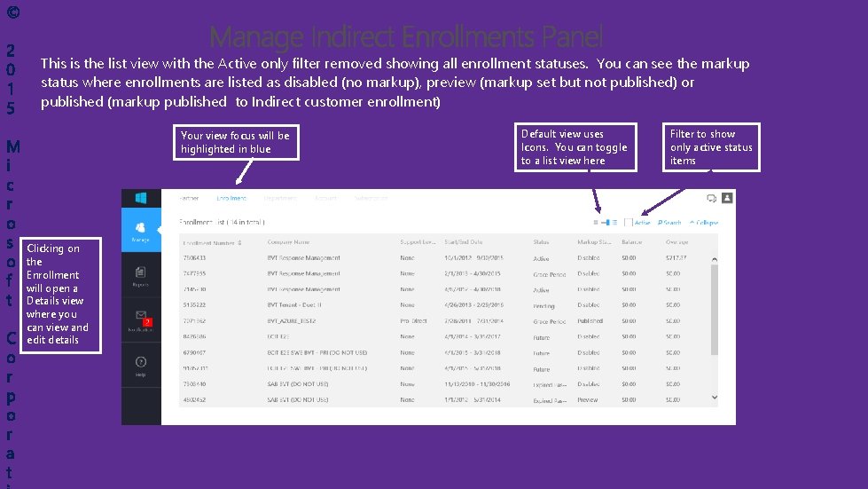The width and height of the screenshot is (868, 489).
Task: Click the $717.37 overage value
Action: click(x=676, y=258)
